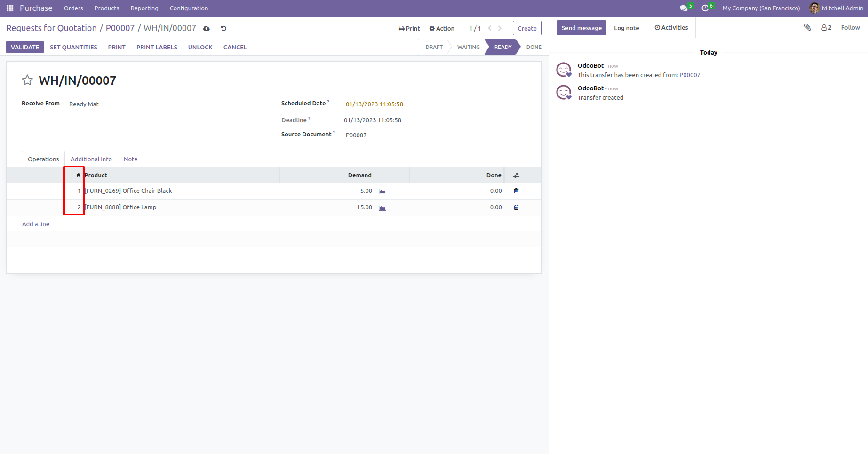Click the discard changes undo icon

pyautogui.click(x=223, y=28)
